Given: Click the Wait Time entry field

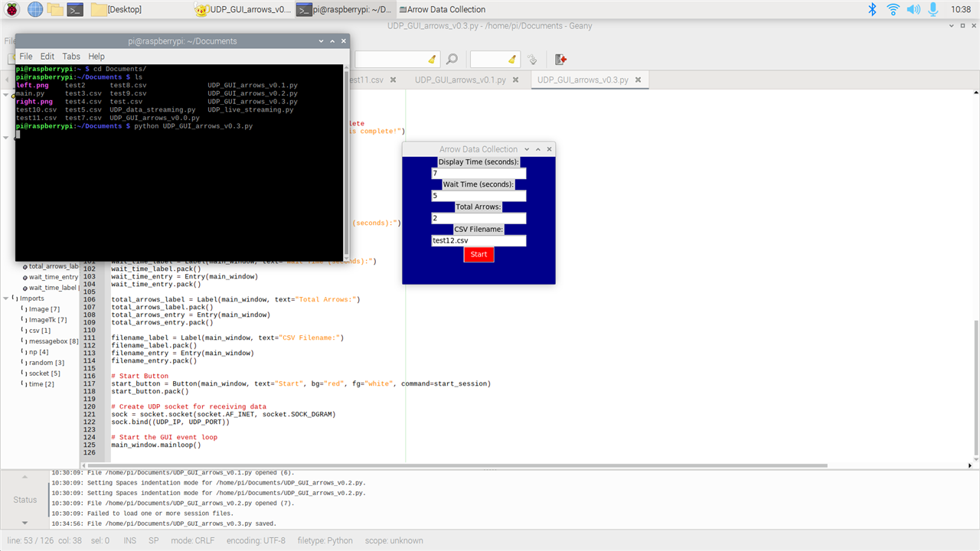Looking at the screenshot, I should click(479, 196).
